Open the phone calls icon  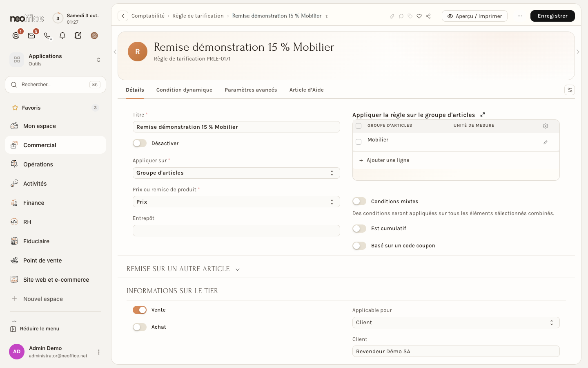pos(47,36)
